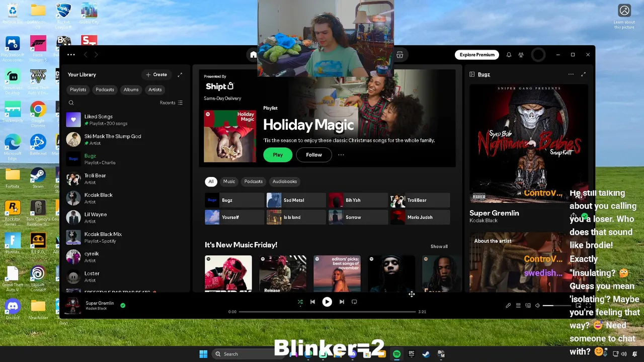Viewport: 644px width, 362px height.
Task: Click the song progress bar
Action: click(x=327, y=312)
